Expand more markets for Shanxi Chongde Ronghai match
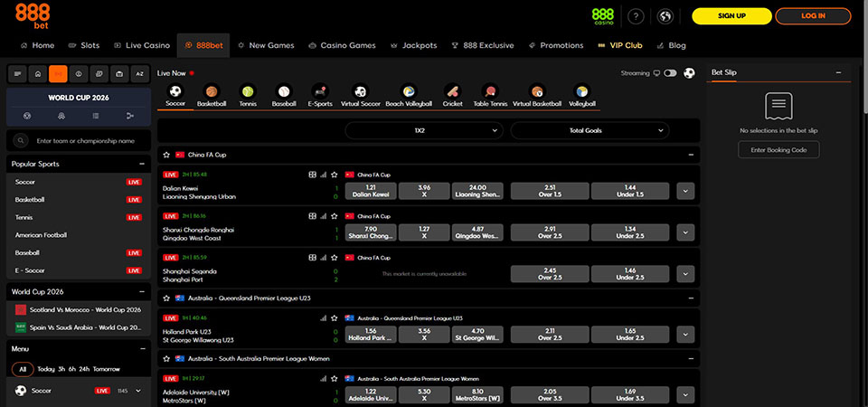The height and width of the screenshot is (407, 868). (x=685, y=232)
